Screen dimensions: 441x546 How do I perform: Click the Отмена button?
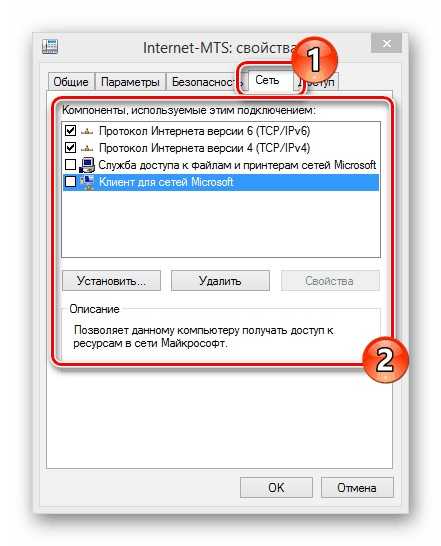point(357,488)
